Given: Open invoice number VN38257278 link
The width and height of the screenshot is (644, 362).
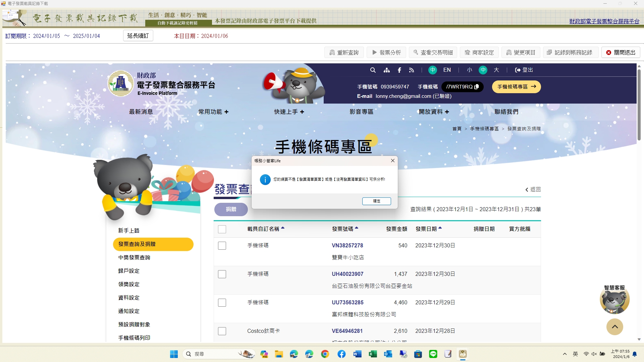Looking at the screenshot, I should (347, 246).
